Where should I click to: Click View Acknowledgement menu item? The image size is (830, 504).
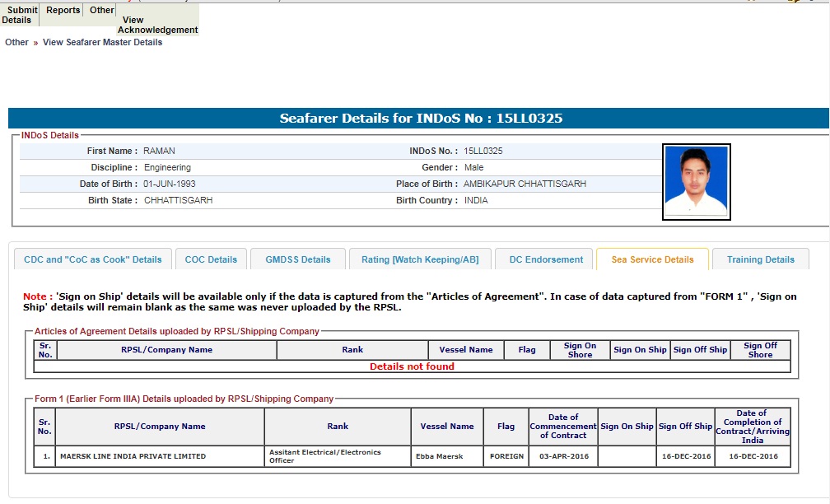point(157,25)
